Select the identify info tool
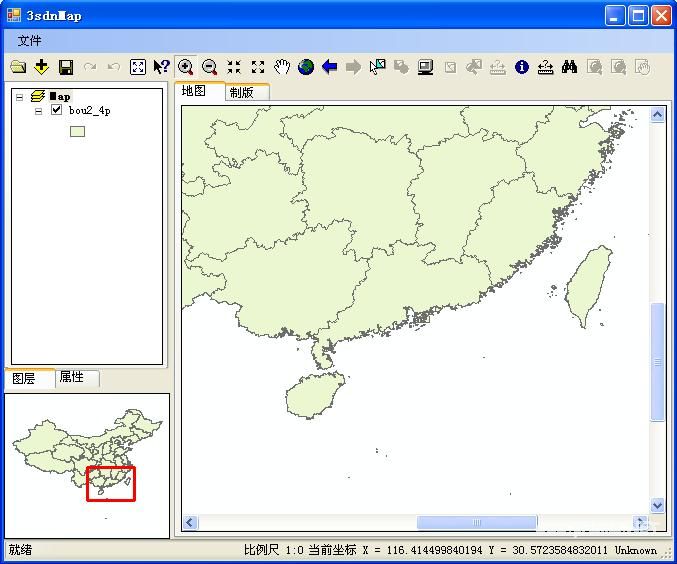The image size is (677, 564). pyautogui.click(x=521, y=67)
